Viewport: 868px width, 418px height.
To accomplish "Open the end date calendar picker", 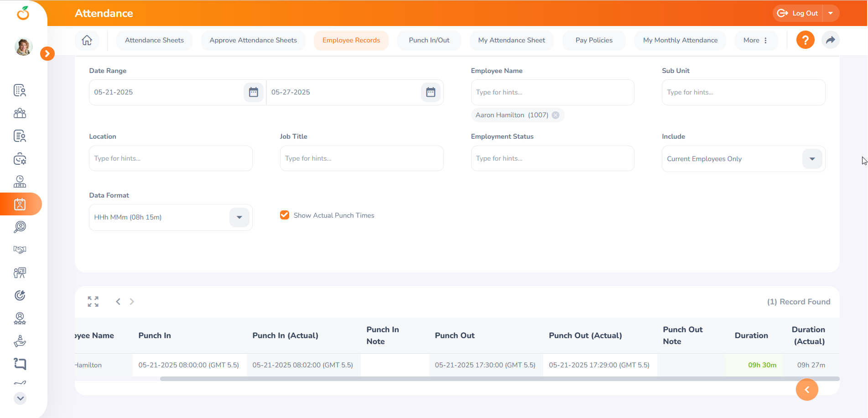I will [431, 92].
